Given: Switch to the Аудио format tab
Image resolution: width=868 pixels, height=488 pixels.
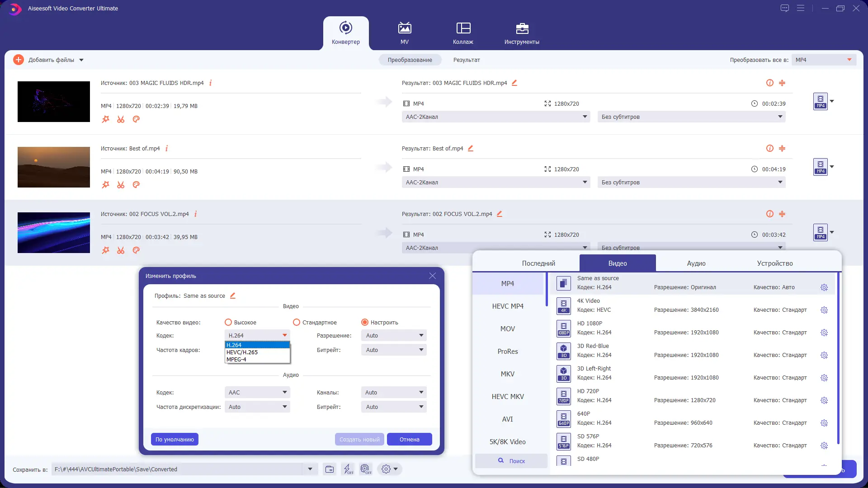Looking at the screenshot, I should pyautogui.click(x=696, y=263).
